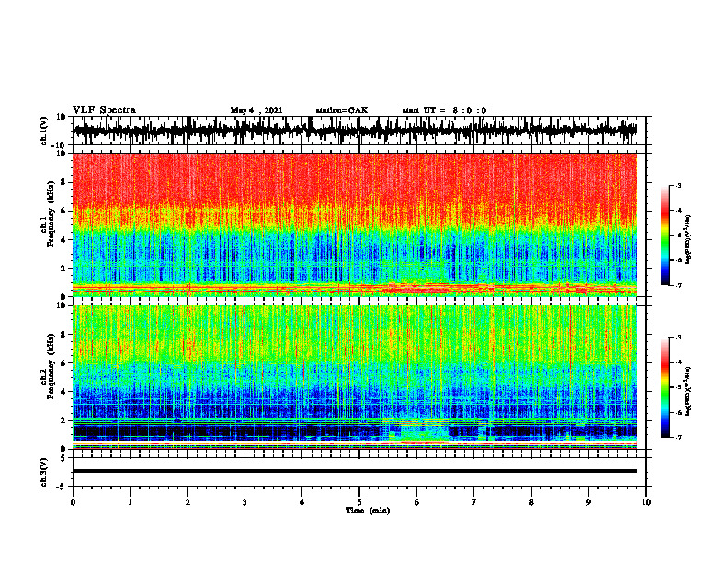This screenshot has height=563, width=728.
Task: Click time axis tick label "3"
Action: point(245,502)
